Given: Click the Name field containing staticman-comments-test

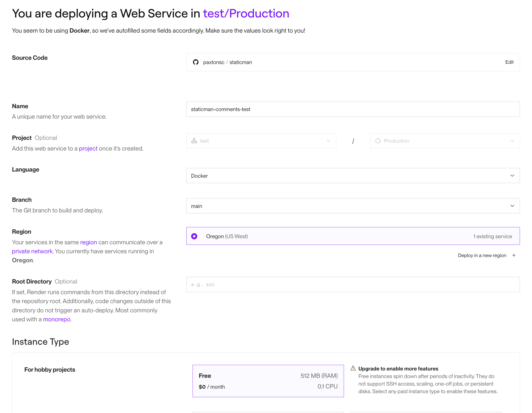Looking at the screenshot, I should point(353,109).
